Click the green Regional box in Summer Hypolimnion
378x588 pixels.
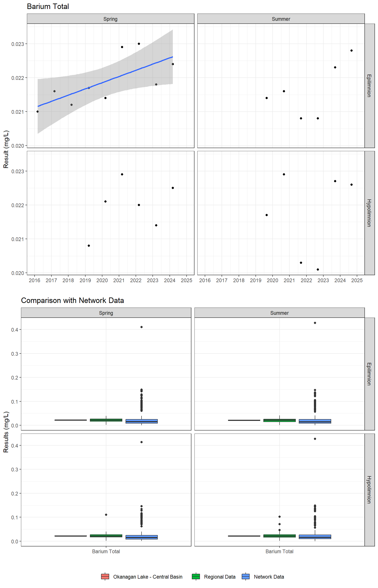280,536
